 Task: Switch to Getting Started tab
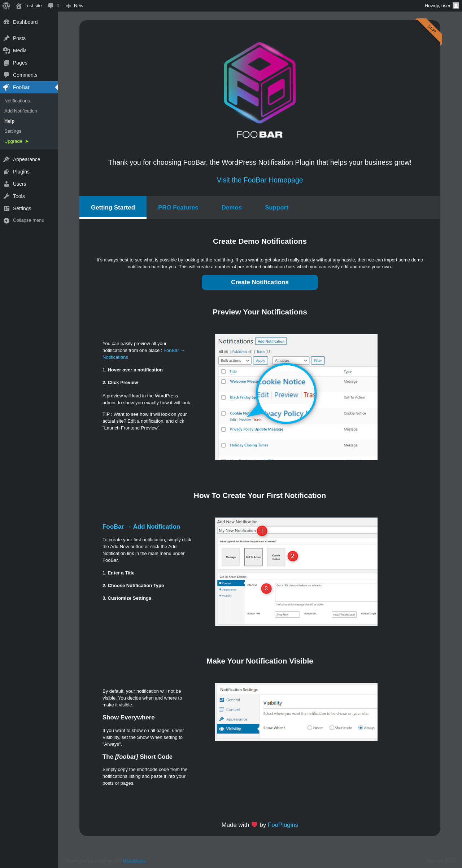113,207
